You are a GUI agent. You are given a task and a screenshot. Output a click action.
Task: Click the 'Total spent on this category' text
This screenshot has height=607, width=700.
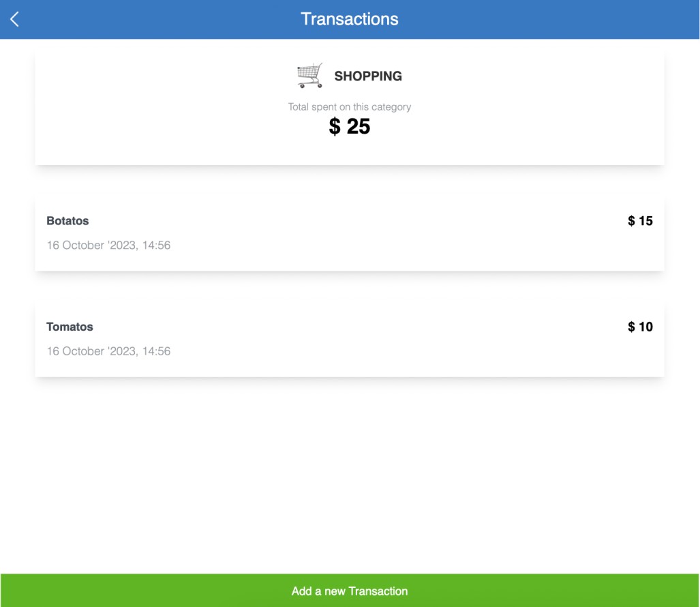tap(350, 107)
